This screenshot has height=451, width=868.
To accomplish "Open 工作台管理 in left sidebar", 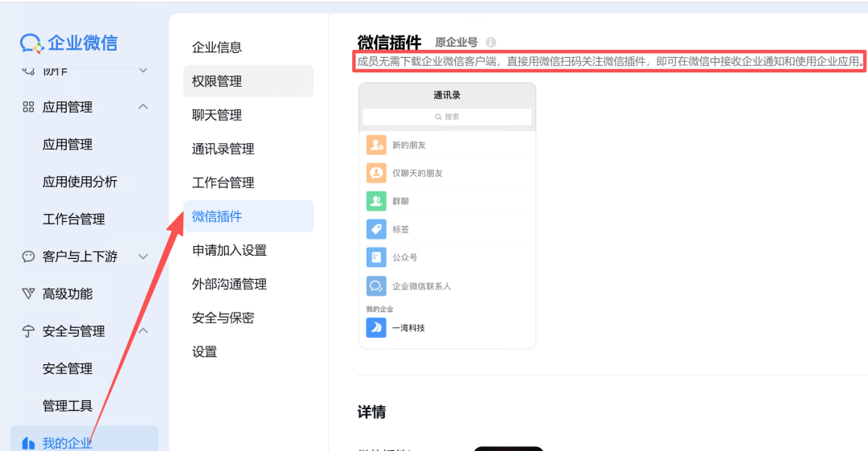I will pyautogui.click(x=74, y=219).
